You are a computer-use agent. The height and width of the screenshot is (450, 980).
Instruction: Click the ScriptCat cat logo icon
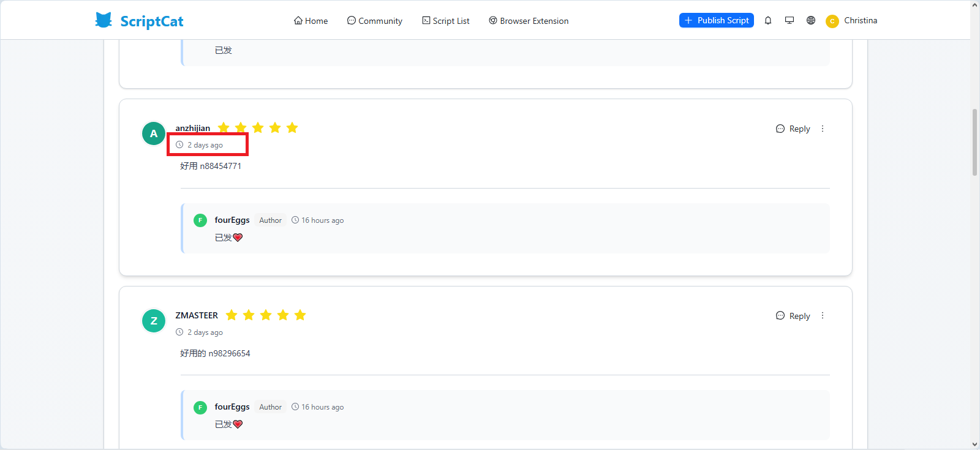click(104, 20)
